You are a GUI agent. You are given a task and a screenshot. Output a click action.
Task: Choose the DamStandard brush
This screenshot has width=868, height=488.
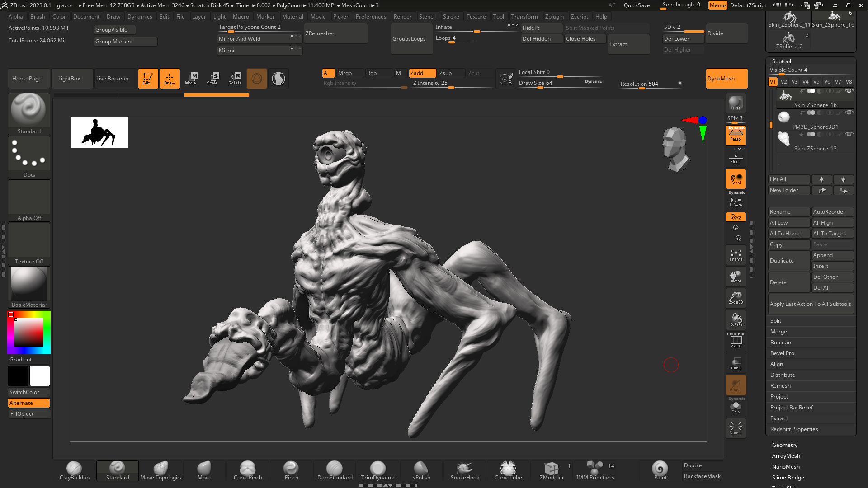335,470
